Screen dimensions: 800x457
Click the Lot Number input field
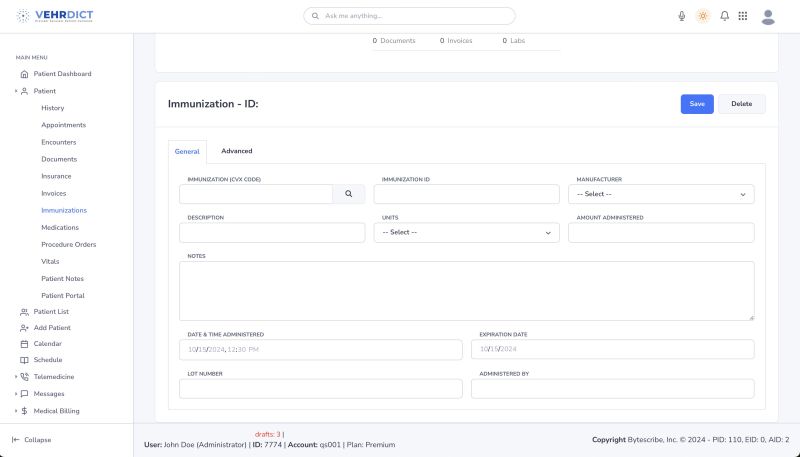click(x=320, y=389)
